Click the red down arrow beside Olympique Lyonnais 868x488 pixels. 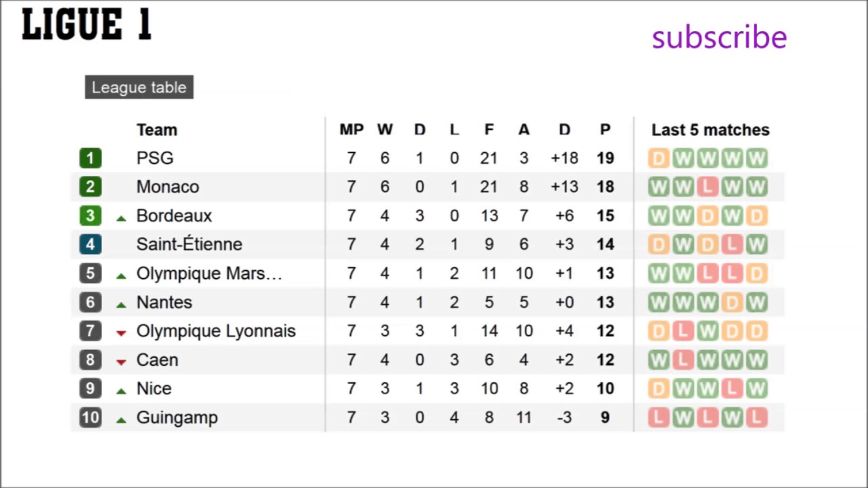tap(121, 333)
